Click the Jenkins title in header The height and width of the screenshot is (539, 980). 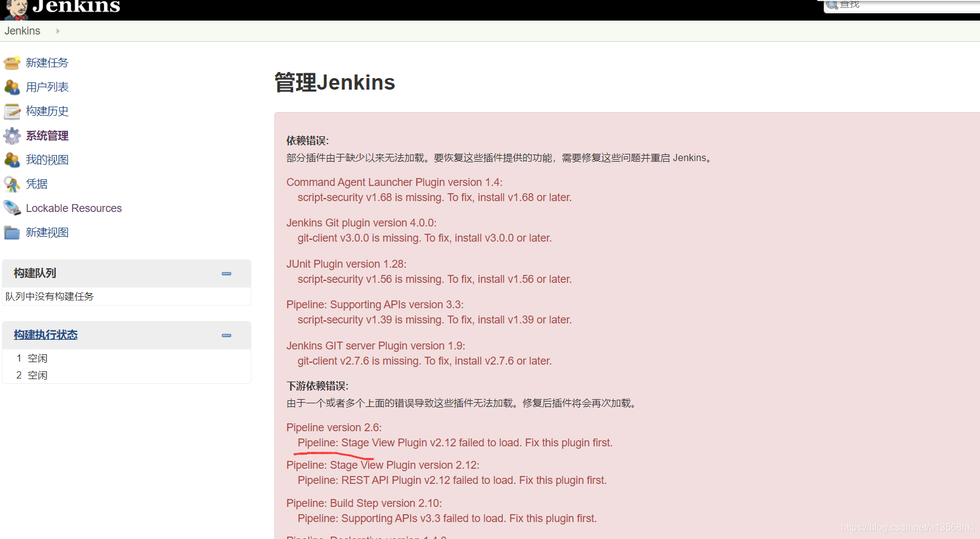[76, 7]
